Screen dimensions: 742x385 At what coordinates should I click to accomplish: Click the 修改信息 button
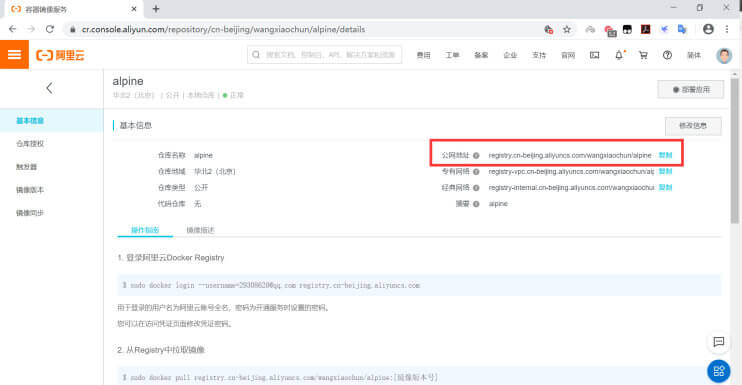pyautogui.click(x=693, y=126)
